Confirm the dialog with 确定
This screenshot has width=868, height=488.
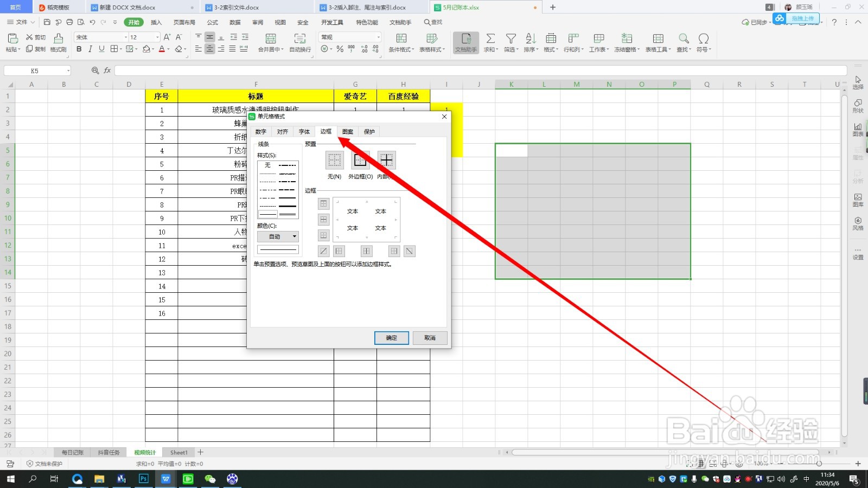pyautogui.click(x=392, y=338)
